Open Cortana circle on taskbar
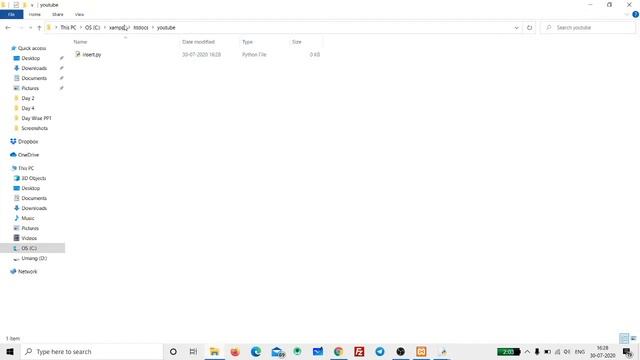The image size is (640, 360). (x=173, y=351)
